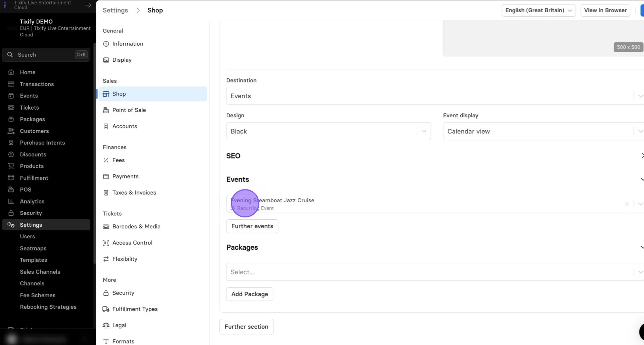Click the Further events button
The height and width of the screenshot is (345, 644).
tap(252, 226)
